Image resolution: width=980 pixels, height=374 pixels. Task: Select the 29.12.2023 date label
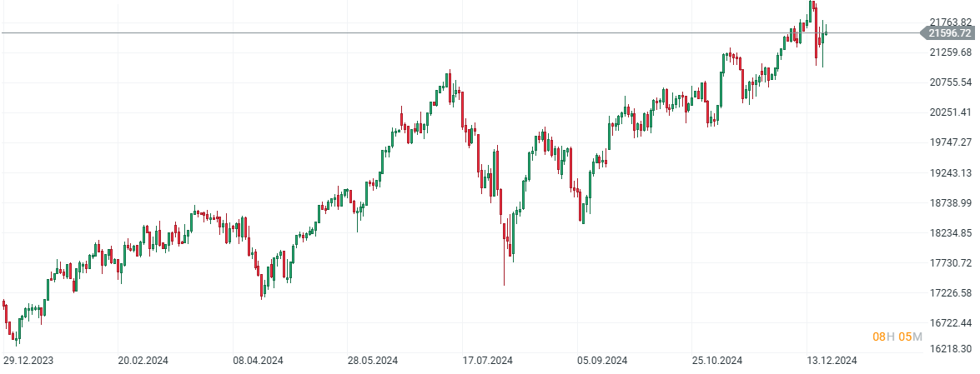click(28, 361)
